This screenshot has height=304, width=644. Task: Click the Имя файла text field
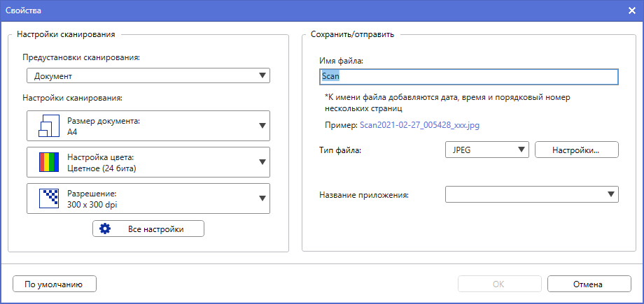pyautogui.click(x=468, y=76)
